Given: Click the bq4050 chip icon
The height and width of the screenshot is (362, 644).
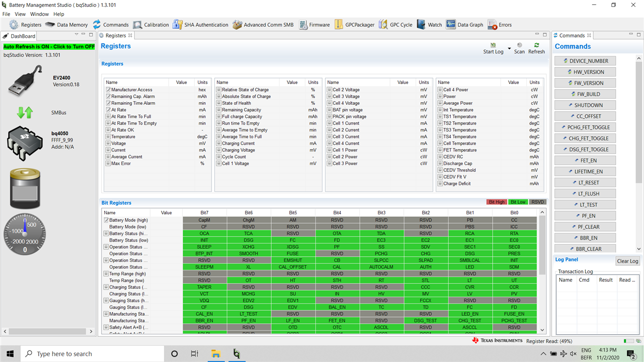Looking at the screenshot, I should (x=25, y=142).
